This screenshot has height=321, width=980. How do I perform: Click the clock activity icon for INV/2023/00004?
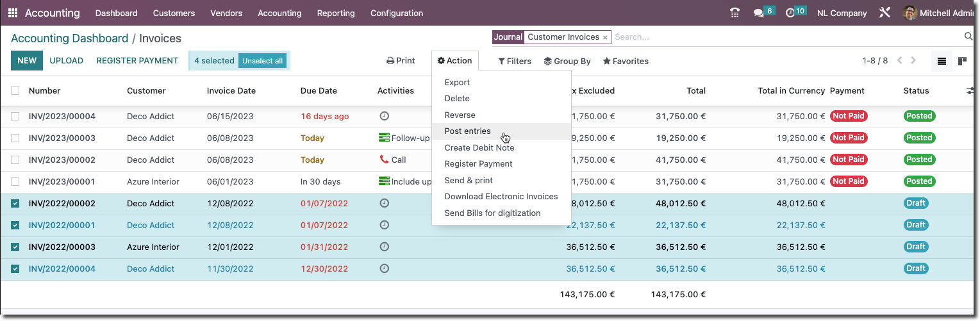[384, 116]
